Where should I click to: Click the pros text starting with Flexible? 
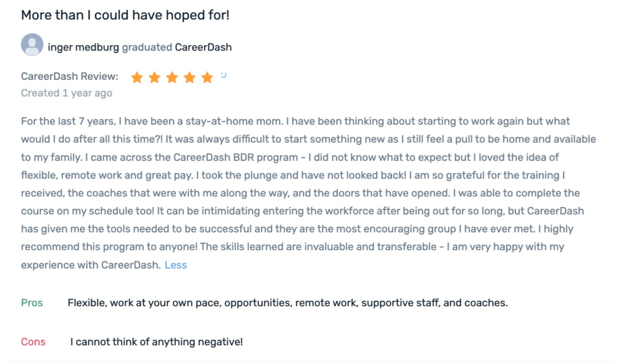point(287,303)
